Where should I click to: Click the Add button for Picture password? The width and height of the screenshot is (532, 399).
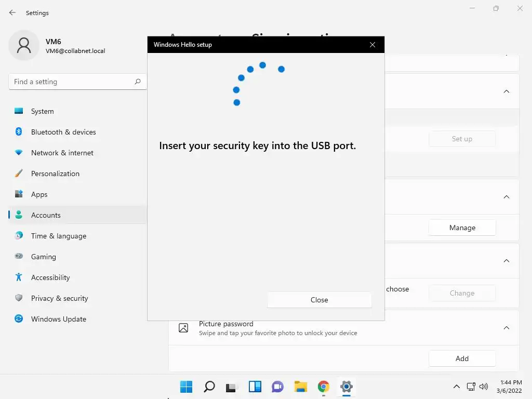click(x=462, y=358)
